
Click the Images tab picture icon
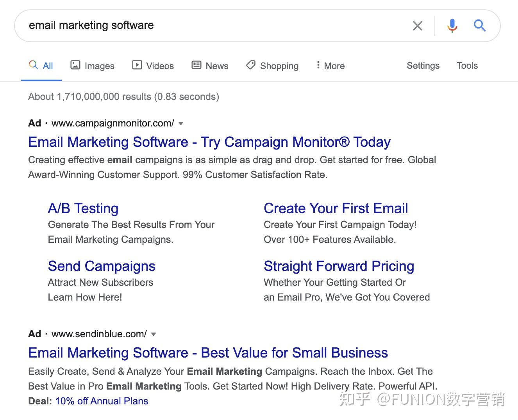75,65
